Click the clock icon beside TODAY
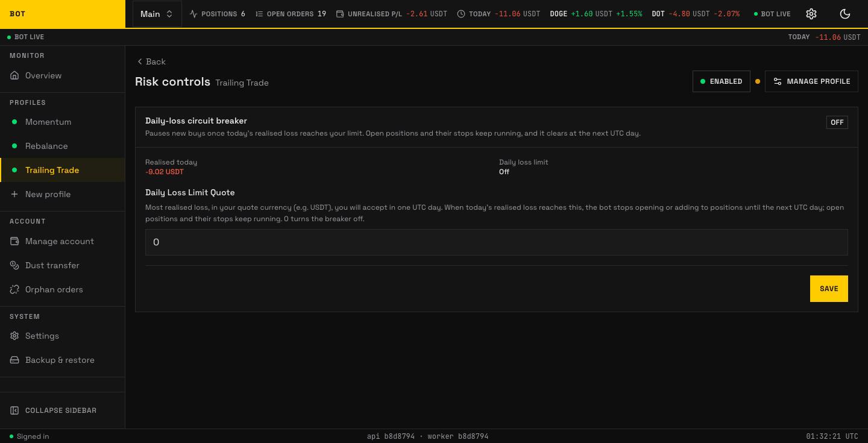The width and height of the screenshot is (868, 443). [461, 14]
